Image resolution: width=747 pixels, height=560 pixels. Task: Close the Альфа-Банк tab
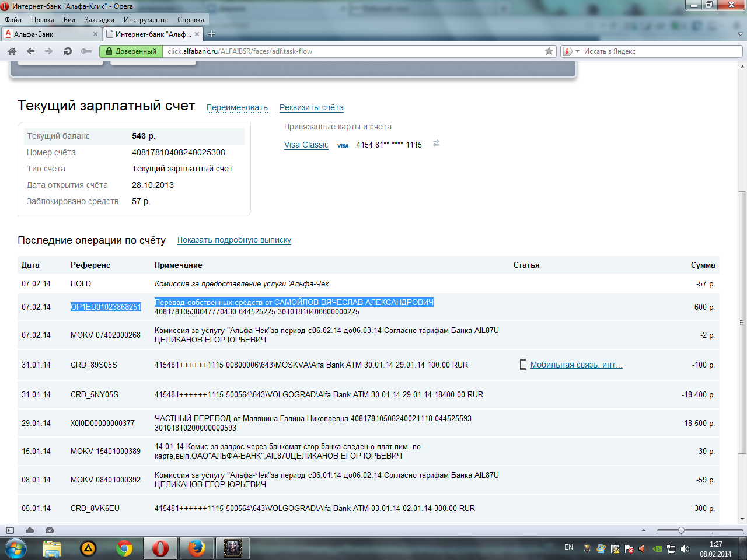(x=95, y=34)
